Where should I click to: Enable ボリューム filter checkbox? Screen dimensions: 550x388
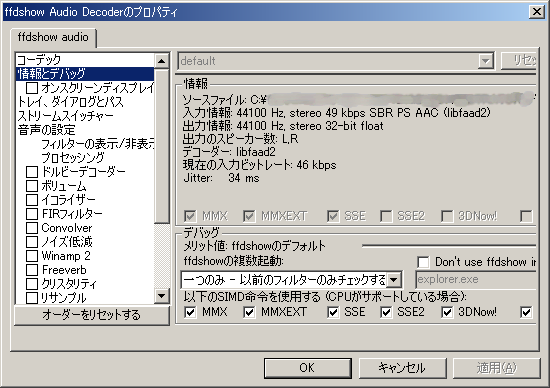point(32,186)
